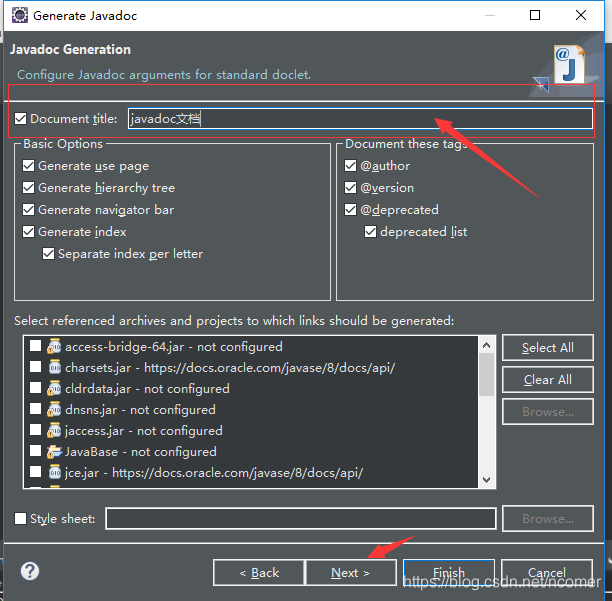Select 'cldrdata.jar - not configured' row text

click(x=147, y=389)
